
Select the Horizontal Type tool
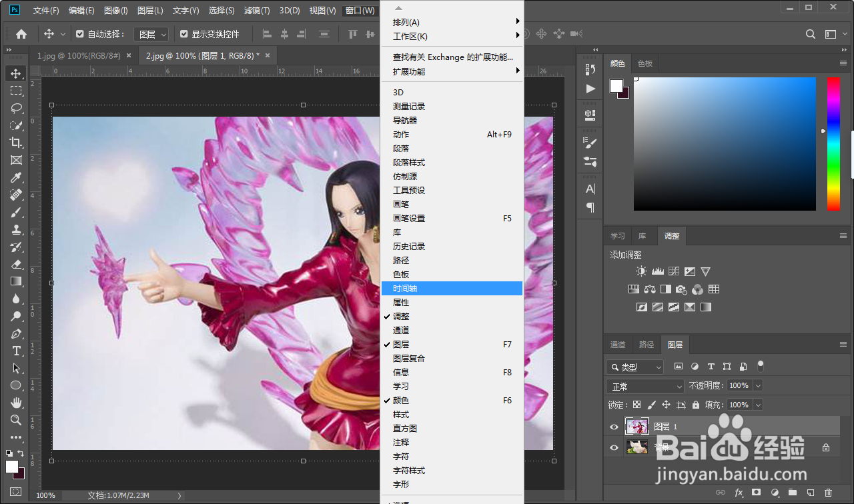(x=16, y=351)
